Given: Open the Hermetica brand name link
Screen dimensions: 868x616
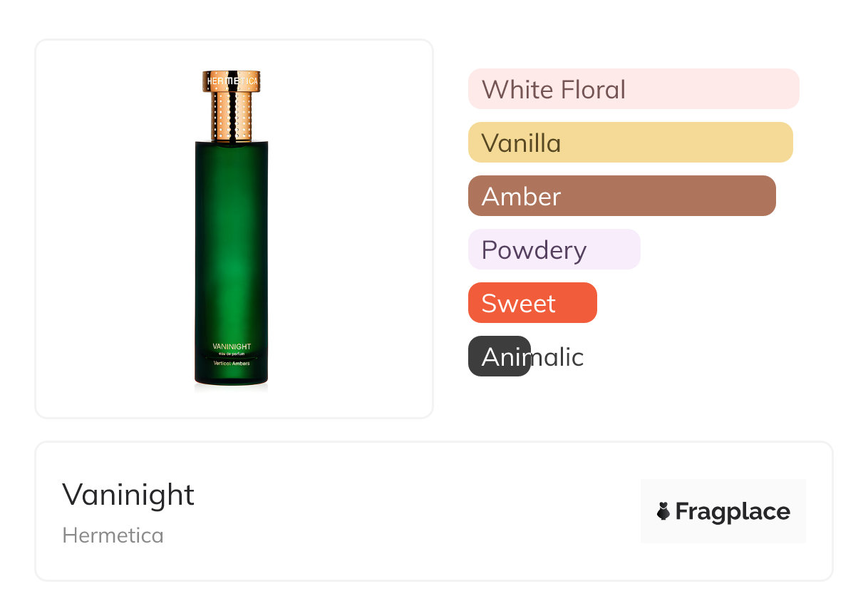Looking at the screenshot, I should pyautogui.click(x=113, y=535).
